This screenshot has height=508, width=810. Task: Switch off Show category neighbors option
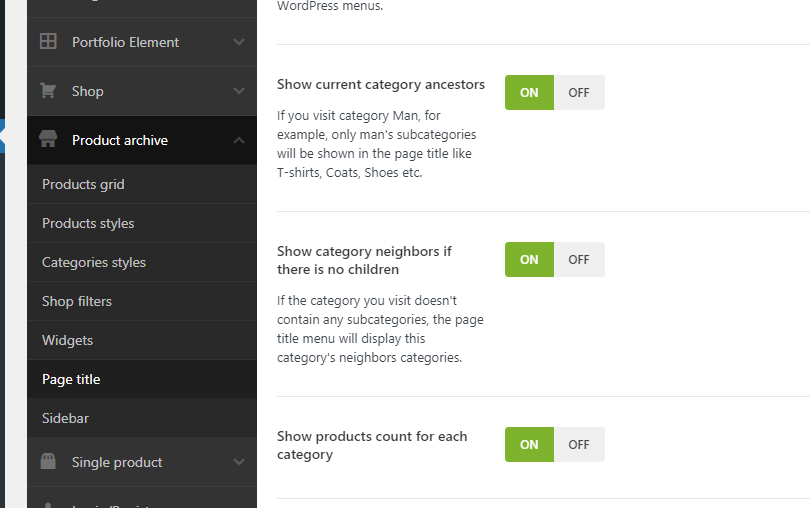pos(579,260)
